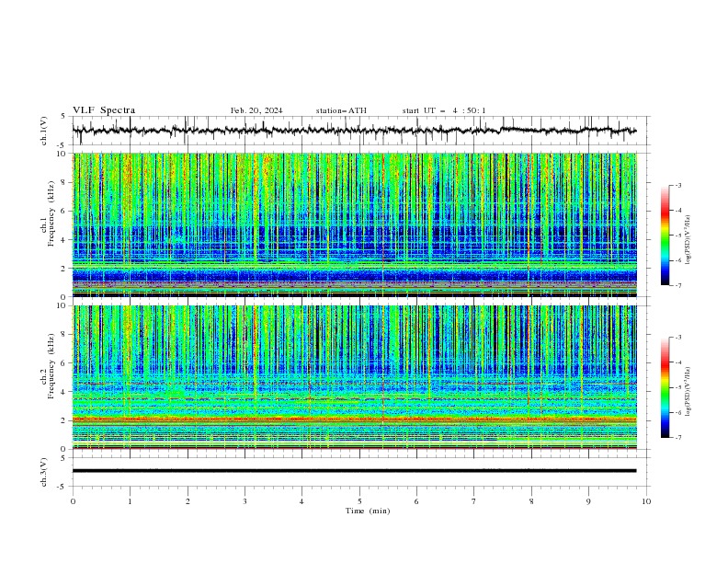The height and width of the screenshot is (563, 728).
Task: Click the ch.1 spectrogram color scale bar
Action: (x=665, y=236)
